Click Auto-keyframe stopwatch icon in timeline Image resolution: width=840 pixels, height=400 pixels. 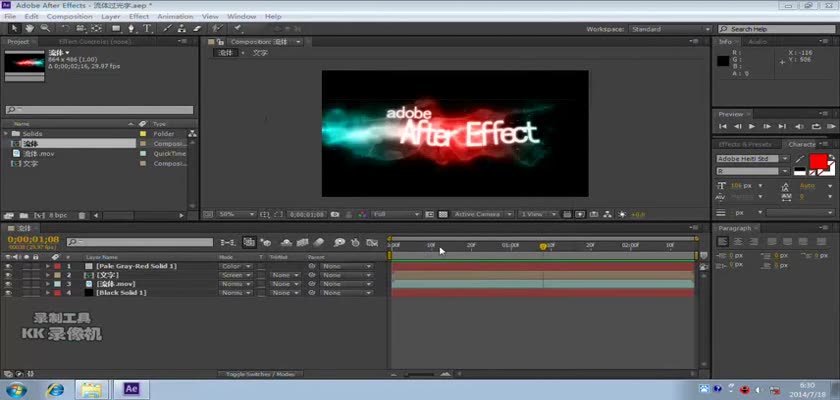point(355,243)
